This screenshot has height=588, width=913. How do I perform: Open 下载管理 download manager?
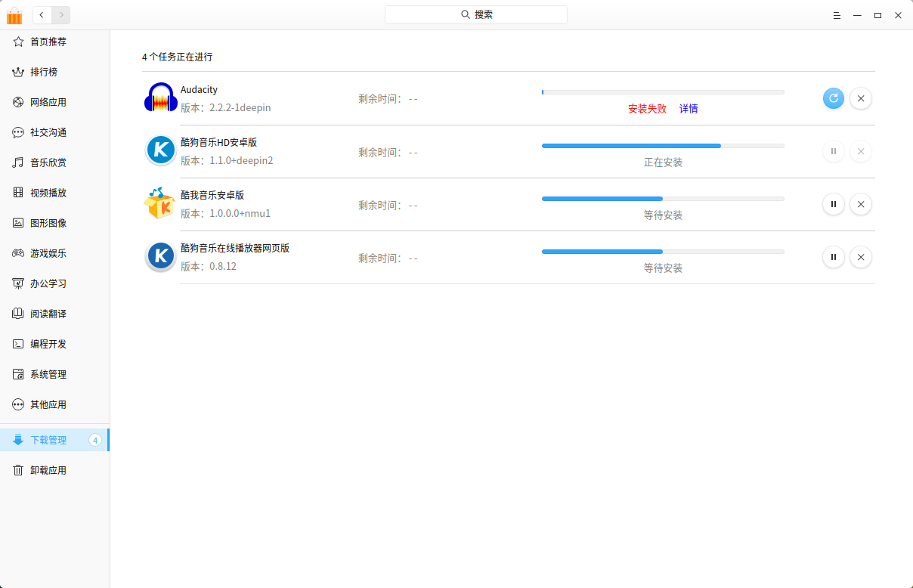click(54, 440)
